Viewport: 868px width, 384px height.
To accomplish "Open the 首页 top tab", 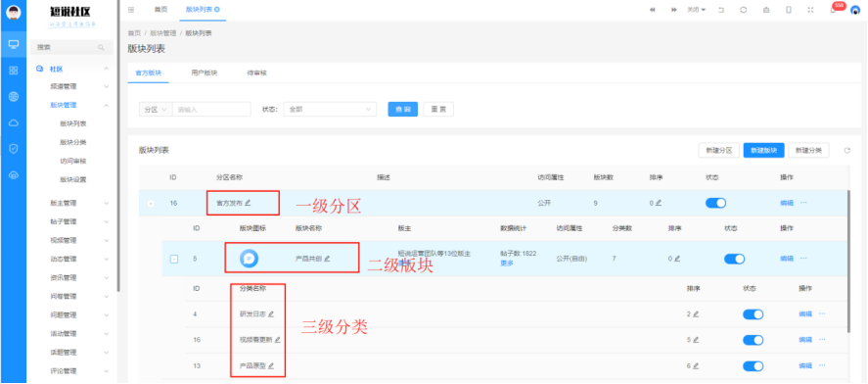I will pos(160,10).
